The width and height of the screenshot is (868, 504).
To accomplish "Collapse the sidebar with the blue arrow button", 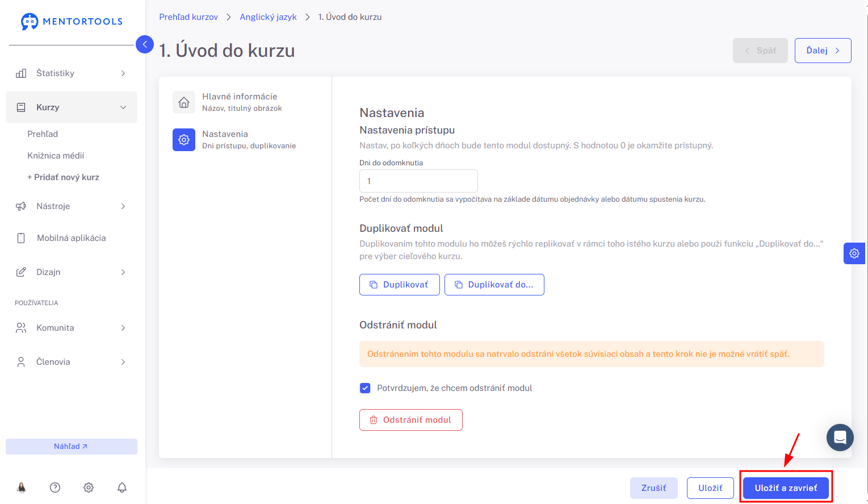I will coord(145,44).
